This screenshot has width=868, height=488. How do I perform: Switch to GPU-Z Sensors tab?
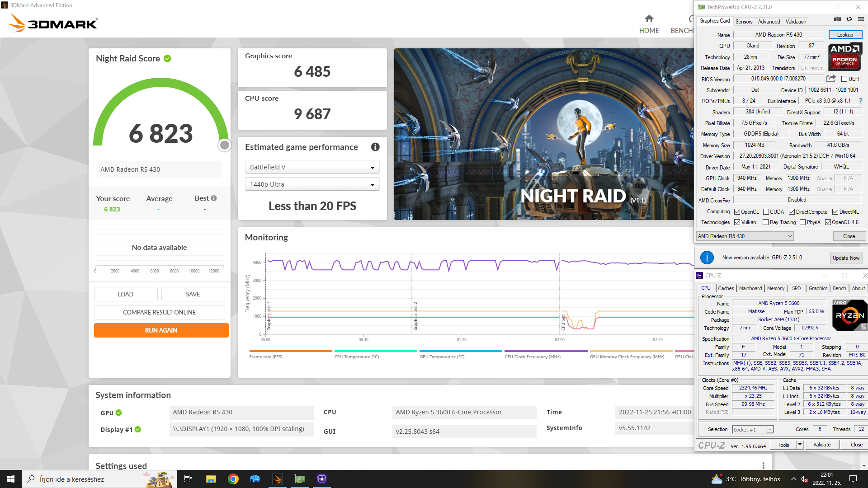744,22
